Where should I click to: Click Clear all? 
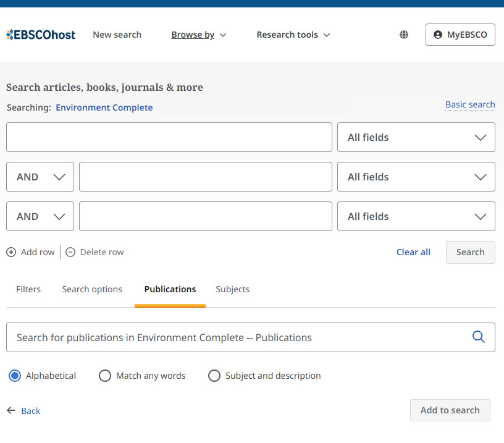413,252
